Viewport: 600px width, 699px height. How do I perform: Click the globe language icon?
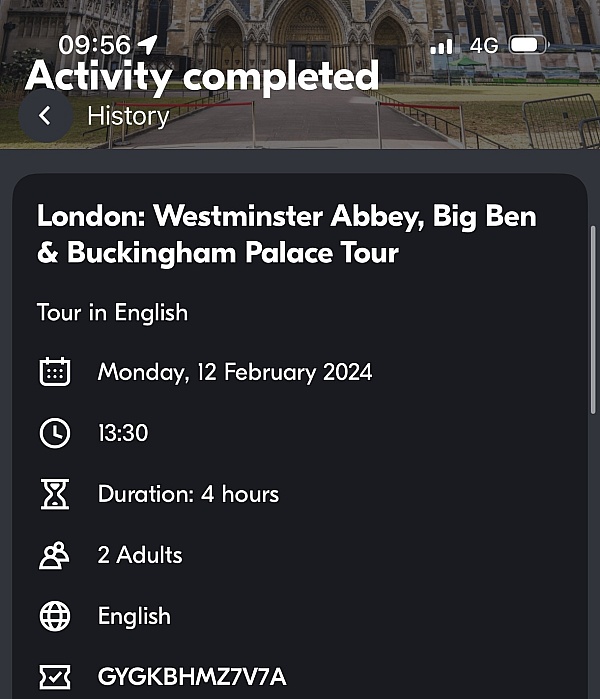[x=54, y=617]
